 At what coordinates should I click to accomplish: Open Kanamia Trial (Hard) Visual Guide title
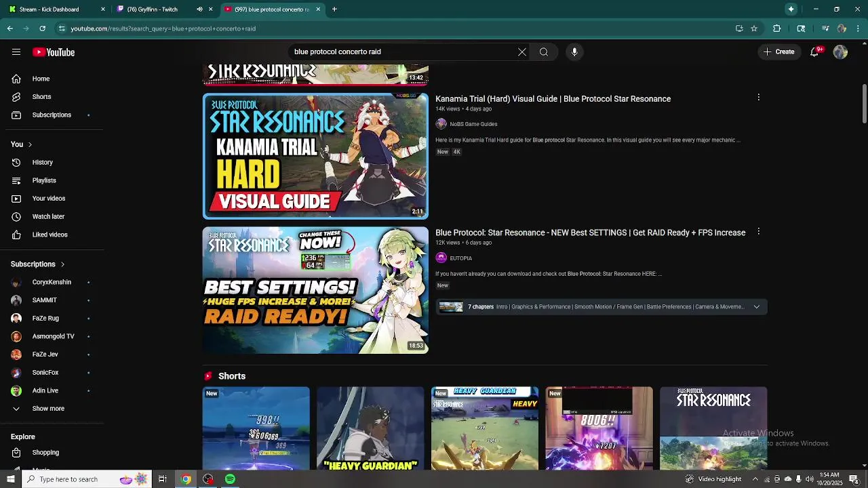(x=553, y=99)
